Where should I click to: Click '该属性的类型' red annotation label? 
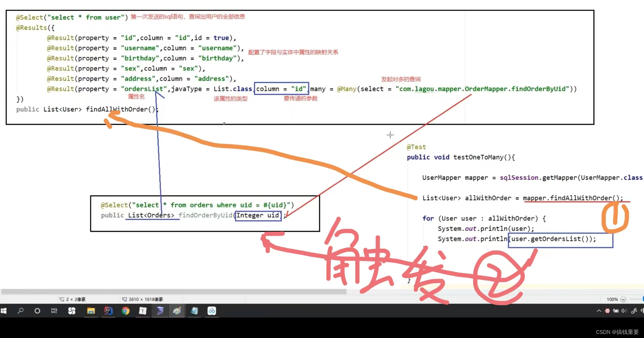tap(231, 99)
